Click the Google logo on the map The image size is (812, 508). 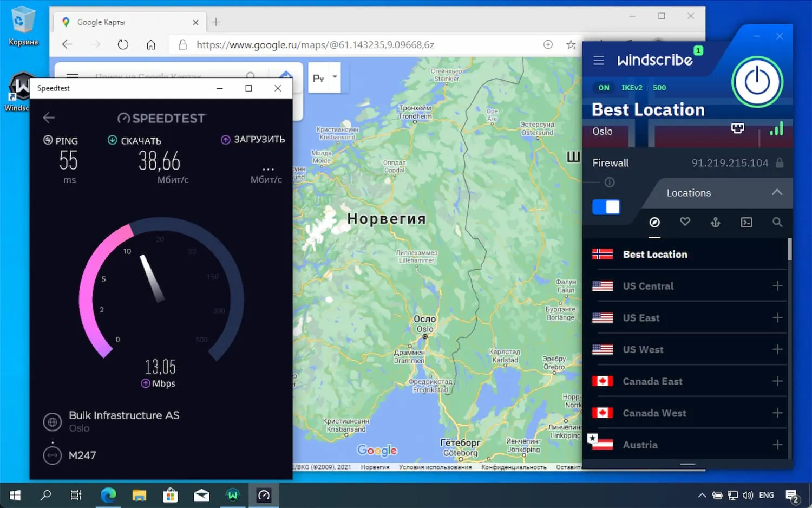click(377, 450)
